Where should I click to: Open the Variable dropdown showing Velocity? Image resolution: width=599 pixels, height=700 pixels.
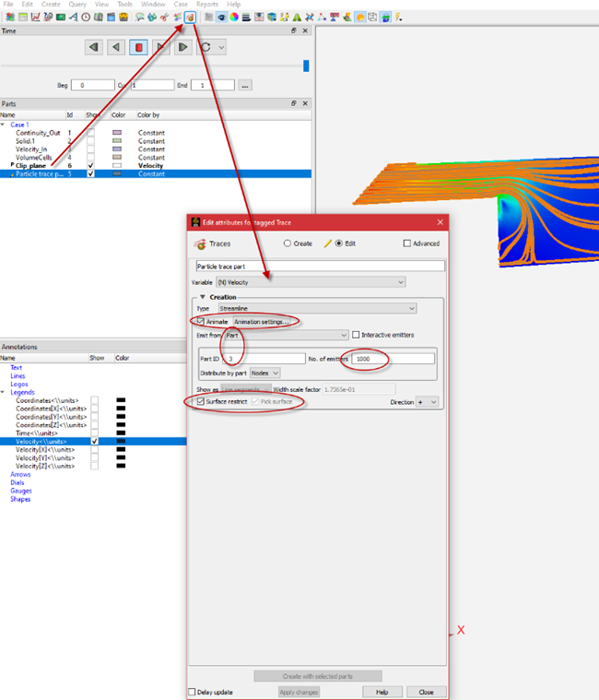[x=311, y=282]
